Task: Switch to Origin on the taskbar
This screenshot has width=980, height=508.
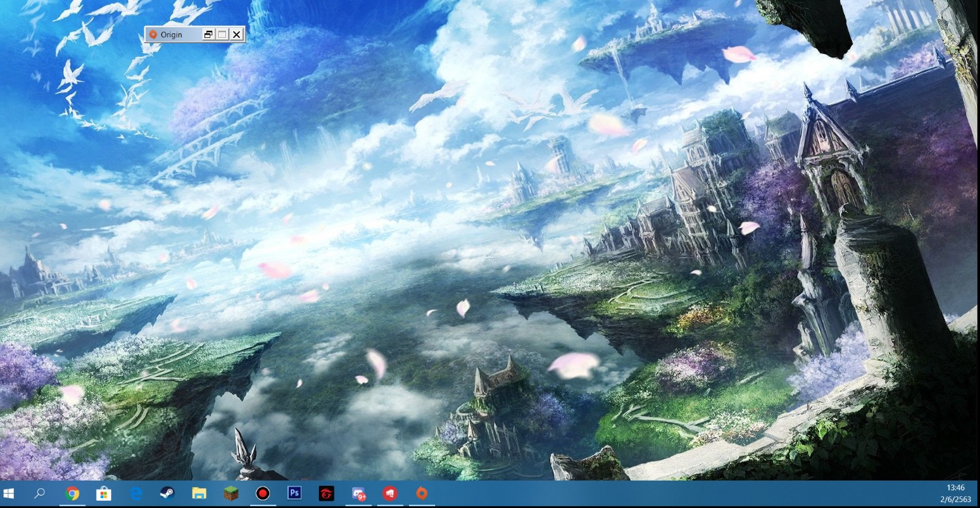Action: pos(422,493)
